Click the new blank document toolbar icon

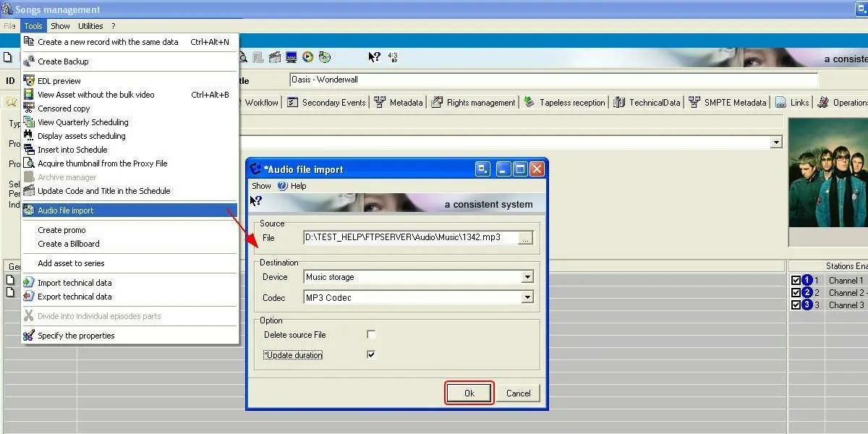tap(9, 57)
